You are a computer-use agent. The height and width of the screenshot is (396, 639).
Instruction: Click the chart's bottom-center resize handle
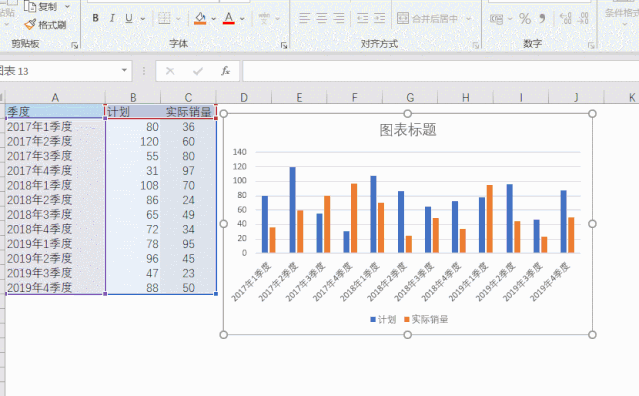coord(408,335)
